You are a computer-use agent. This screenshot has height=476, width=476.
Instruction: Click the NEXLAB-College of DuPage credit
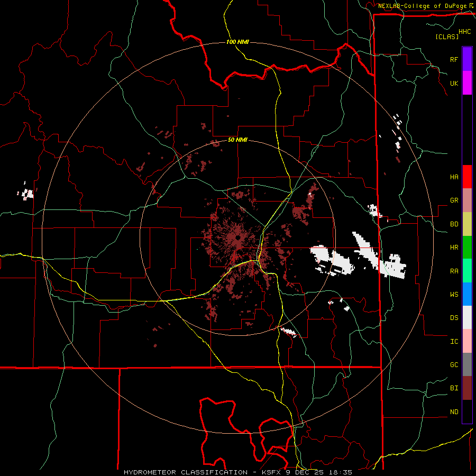[x=423, y=6]
